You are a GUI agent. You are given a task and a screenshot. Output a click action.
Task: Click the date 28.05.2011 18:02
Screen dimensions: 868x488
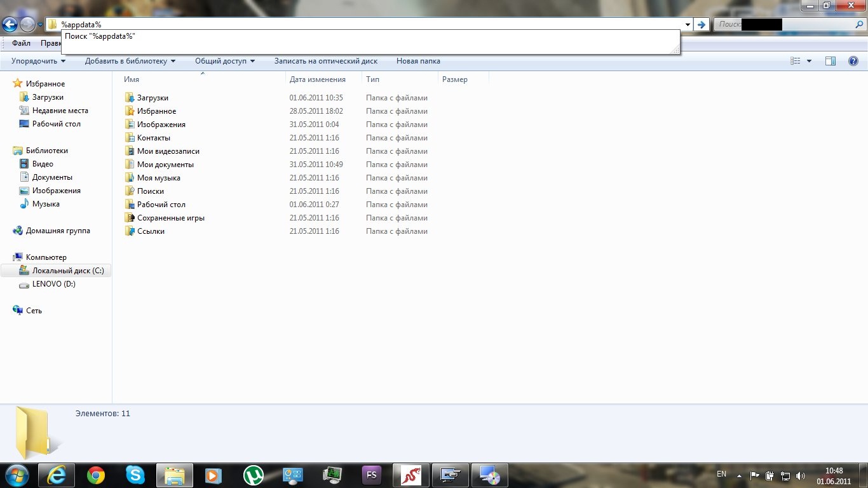click(x=316, y=111)
